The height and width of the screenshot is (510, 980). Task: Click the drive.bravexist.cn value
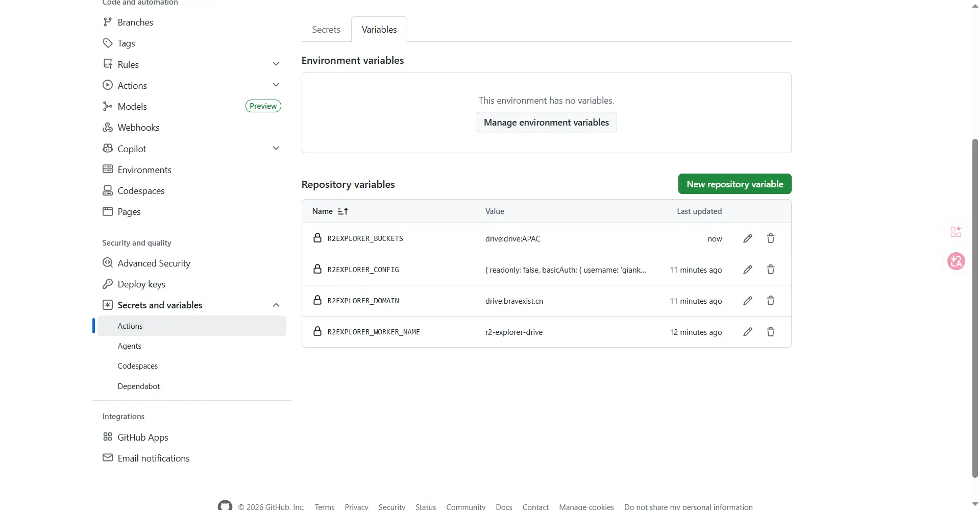click(x=514, y=301)
